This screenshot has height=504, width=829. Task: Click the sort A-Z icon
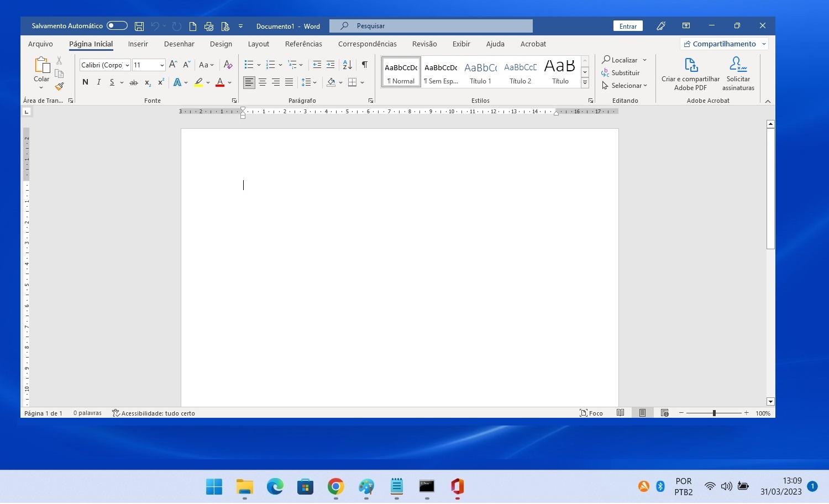click(x=347, y=65)
